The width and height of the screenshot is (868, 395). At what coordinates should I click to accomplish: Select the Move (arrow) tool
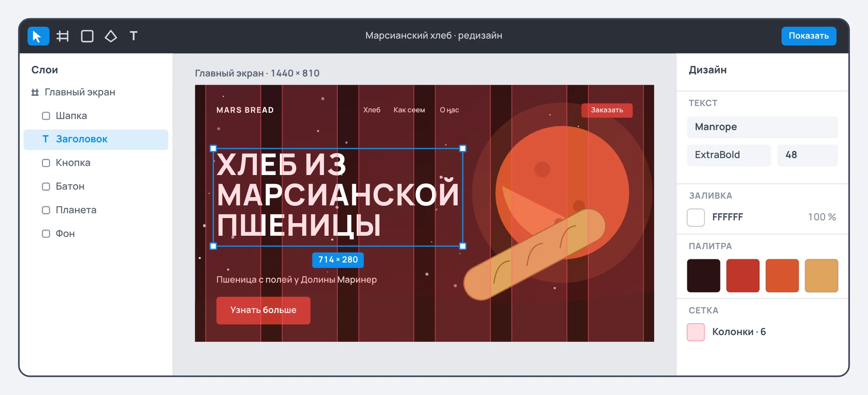tap(38, 36)
